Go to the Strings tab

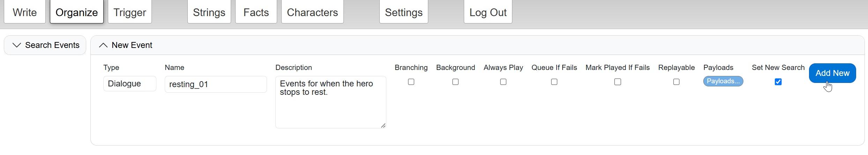pyautogui.click(x=209, y=12)
